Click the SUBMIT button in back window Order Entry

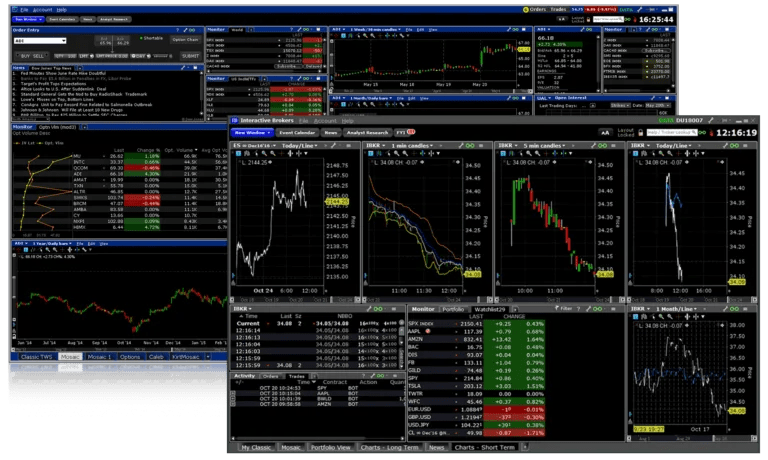(x=191, y=56)
